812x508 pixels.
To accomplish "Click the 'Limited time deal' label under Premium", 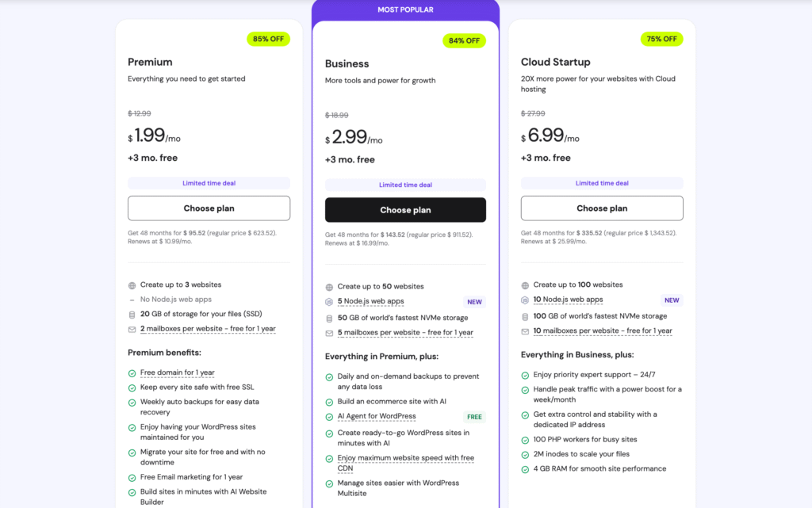I will click(209, 184).
